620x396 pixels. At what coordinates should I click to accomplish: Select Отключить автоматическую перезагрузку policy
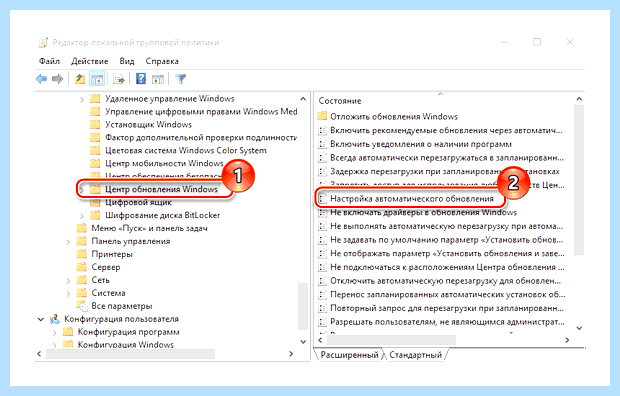445,281
